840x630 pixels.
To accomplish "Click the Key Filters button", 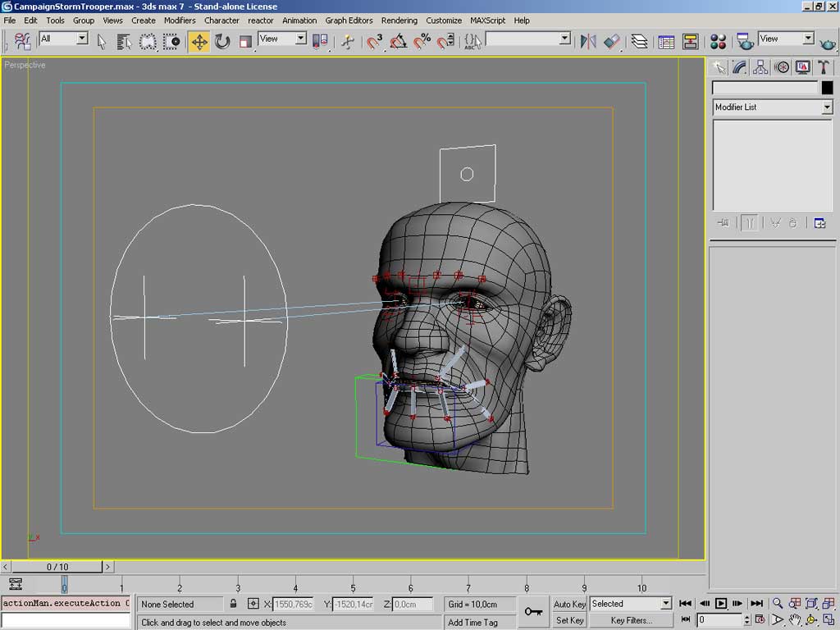I will [631, 620].
